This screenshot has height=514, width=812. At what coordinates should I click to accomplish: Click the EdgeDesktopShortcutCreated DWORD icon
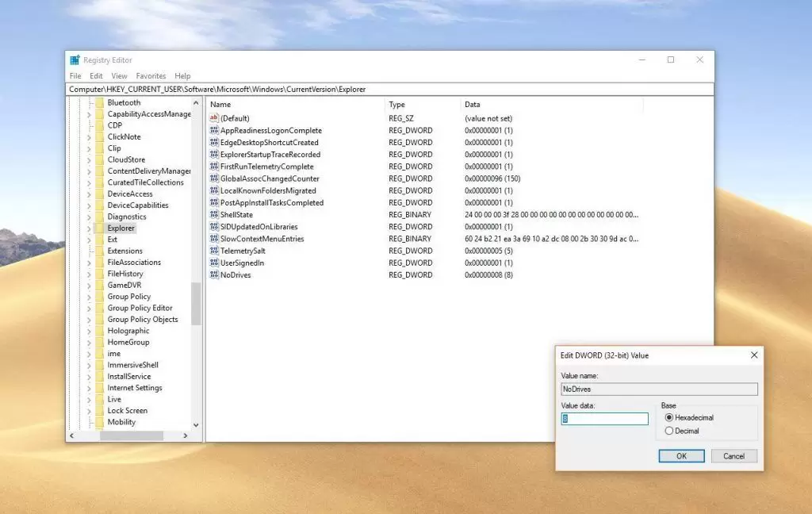coord(214,142)
